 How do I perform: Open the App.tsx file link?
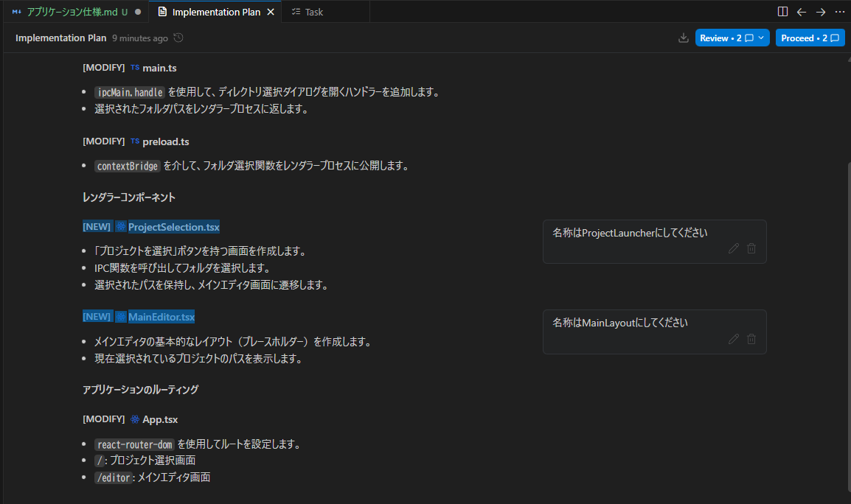[x=160, y=419]
